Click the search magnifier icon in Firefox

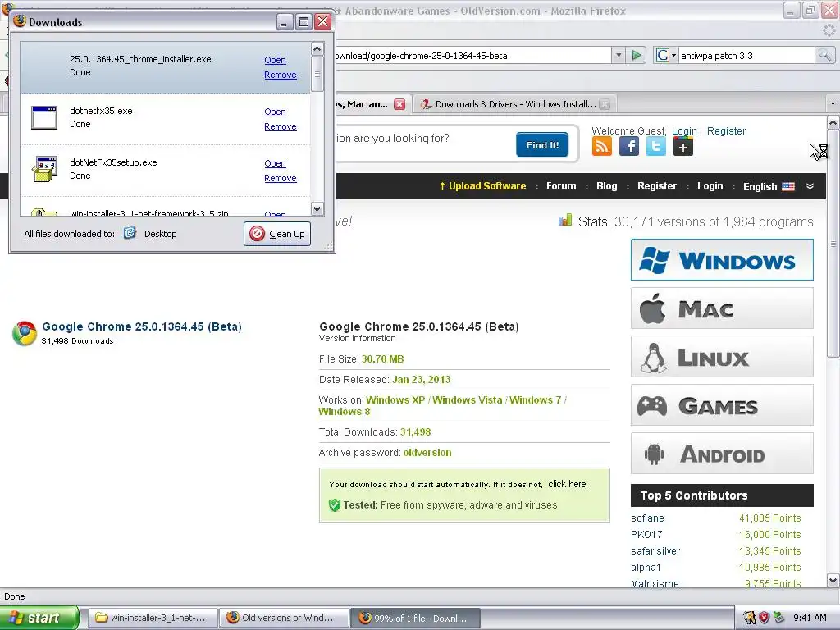[824, 55]
